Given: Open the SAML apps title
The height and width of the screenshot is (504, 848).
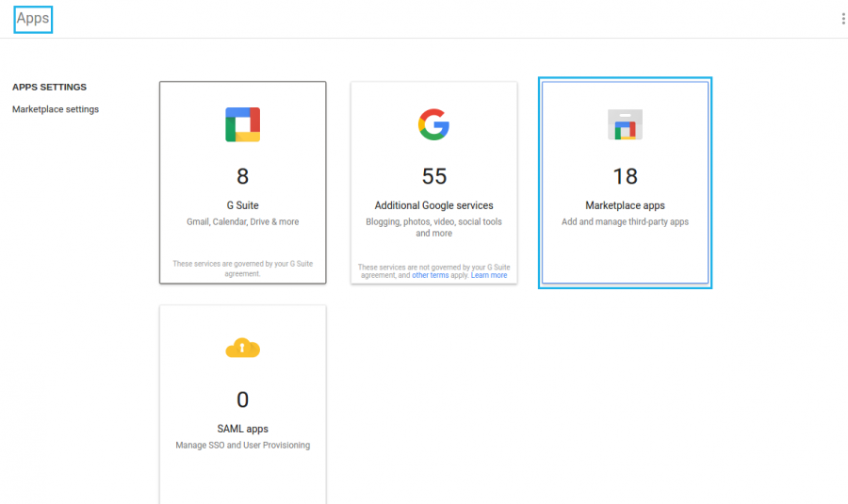Looking at the screenshot, I should tap(242, 429).
